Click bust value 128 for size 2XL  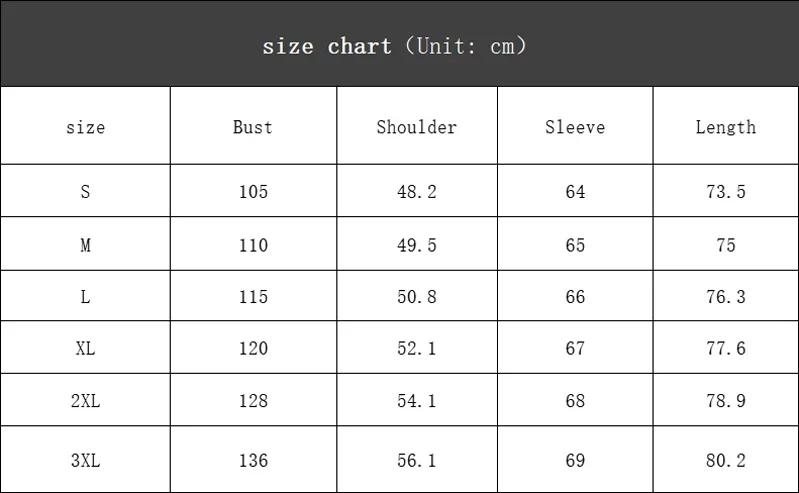coord(253,401)
